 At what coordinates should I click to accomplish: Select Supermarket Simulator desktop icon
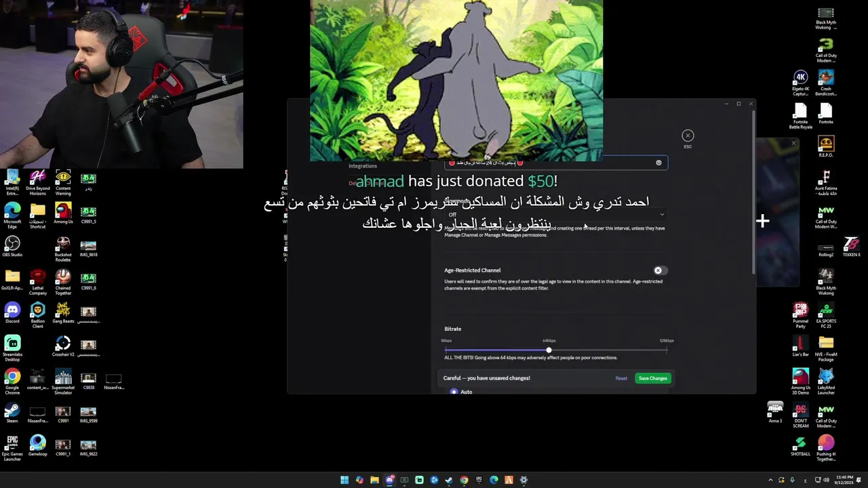(63, 381)
